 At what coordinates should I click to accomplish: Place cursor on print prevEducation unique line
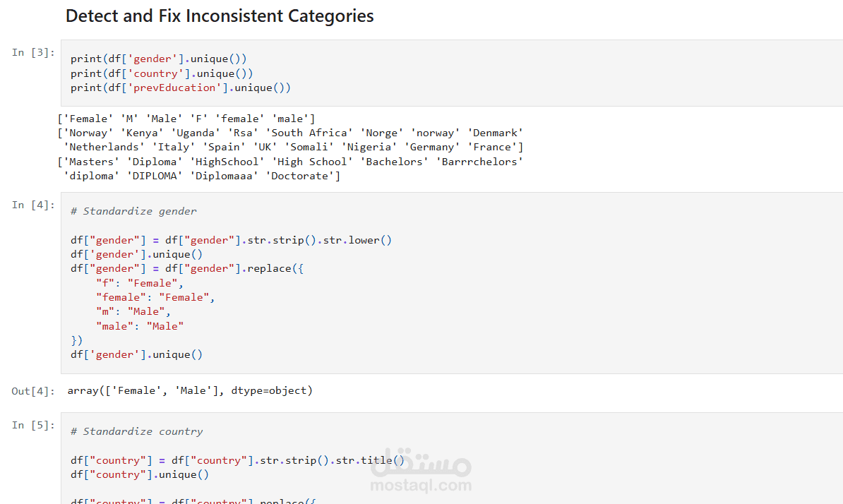[x=180, y=88]
